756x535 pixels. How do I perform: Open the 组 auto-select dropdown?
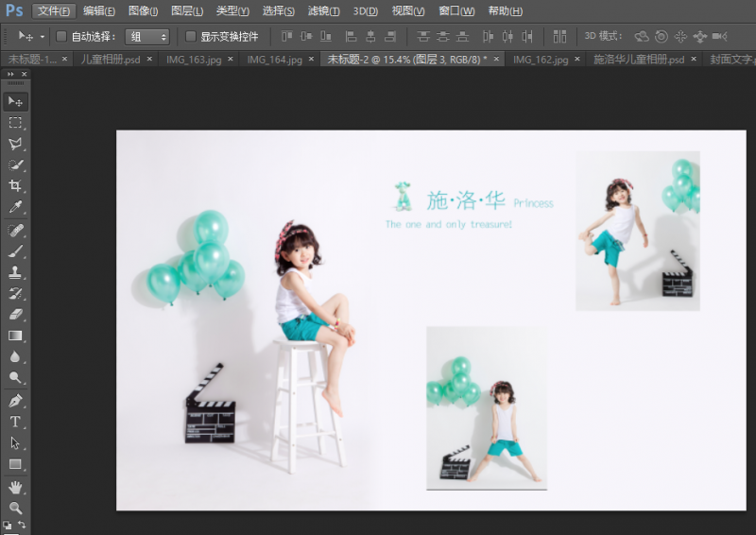pyautogui.click(x=148, y=37)
